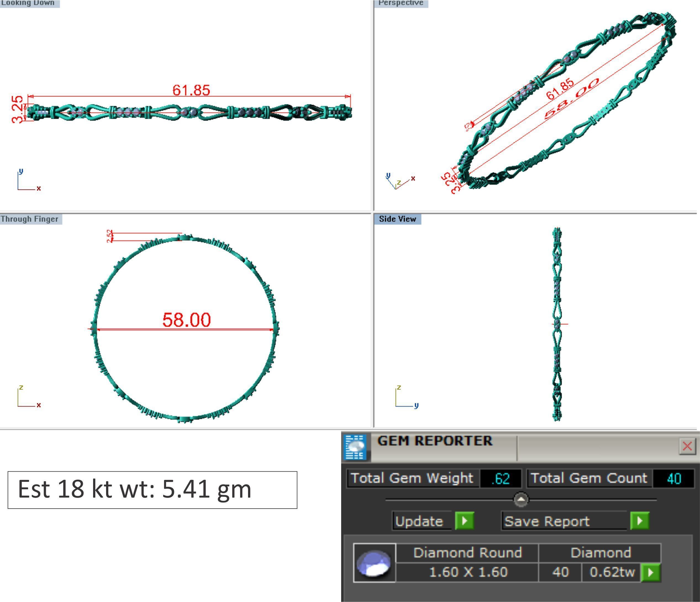Viewport: 700px width, 602px height.
Task: Click the Total Gem Count value field
Action: point(674,478)
